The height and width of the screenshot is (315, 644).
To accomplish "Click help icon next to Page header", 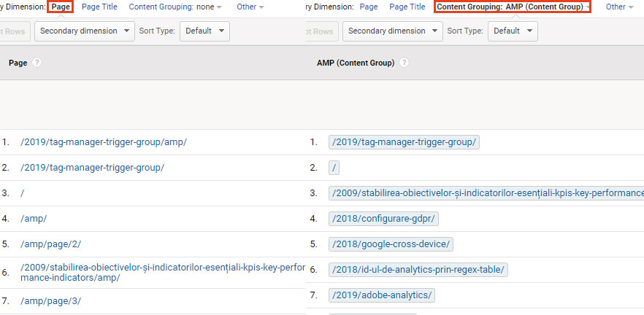I will (37, 63).
